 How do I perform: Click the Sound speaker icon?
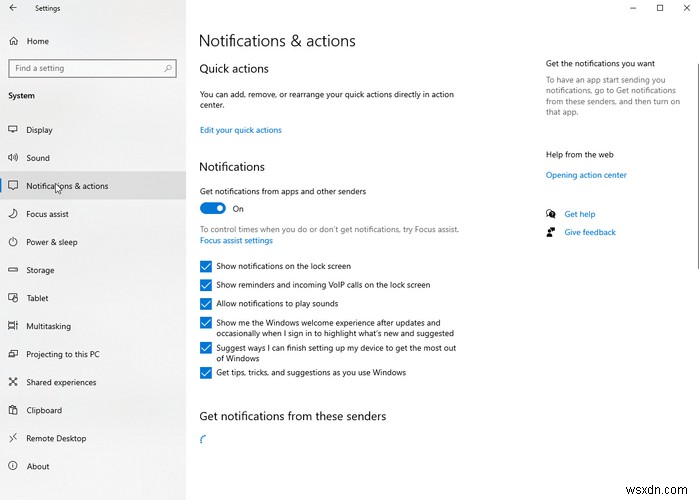[x=13, y=157]
